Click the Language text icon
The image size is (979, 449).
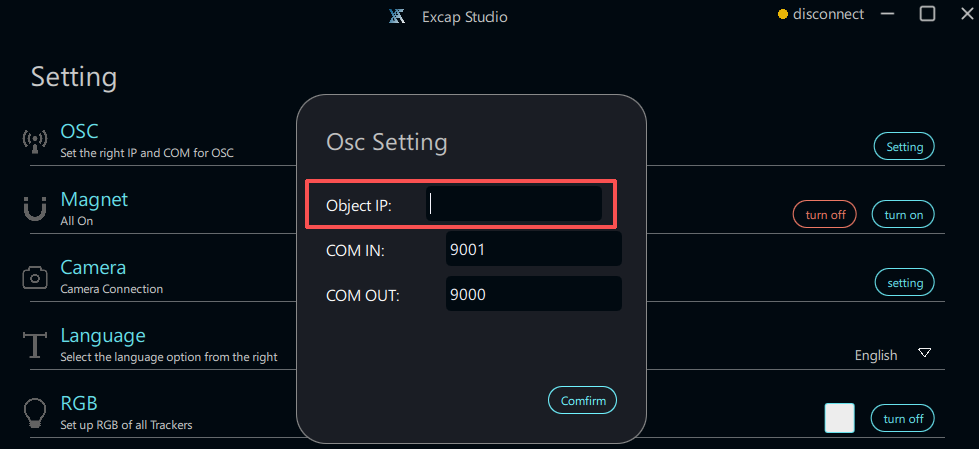coord(35,345)
